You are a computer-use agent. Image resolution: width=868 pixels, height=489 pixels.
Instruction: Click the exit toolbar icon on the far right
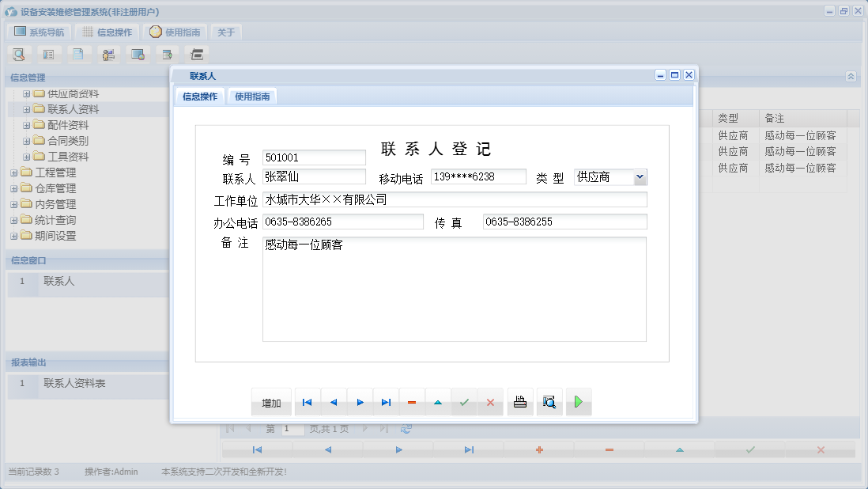tap(196, 54)
